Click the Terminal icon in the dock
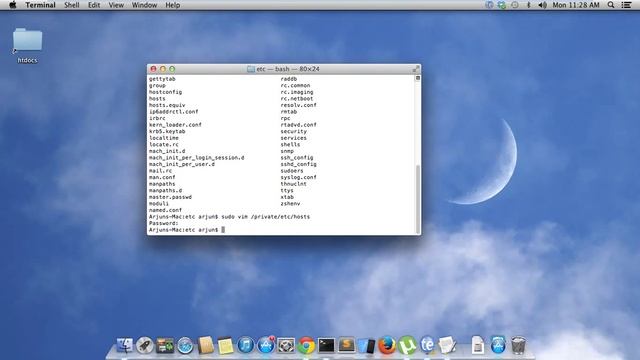The height and width of the screenshot is (360, 640). (326, 346)
